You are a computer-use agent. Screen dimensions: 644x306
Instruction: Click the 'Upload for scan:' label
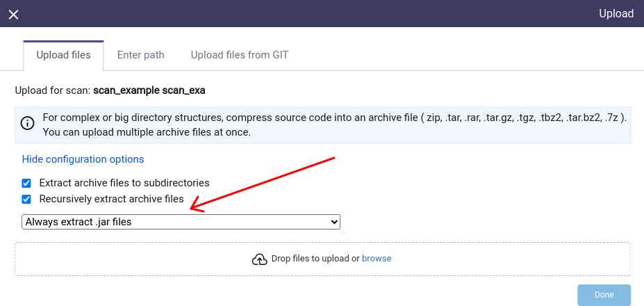pos(53,90)
